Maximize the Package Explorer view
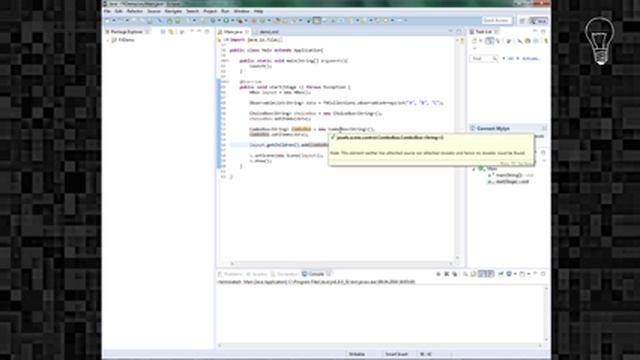Image resolution: width=640 pixels, height=360 pixels. 207,31
